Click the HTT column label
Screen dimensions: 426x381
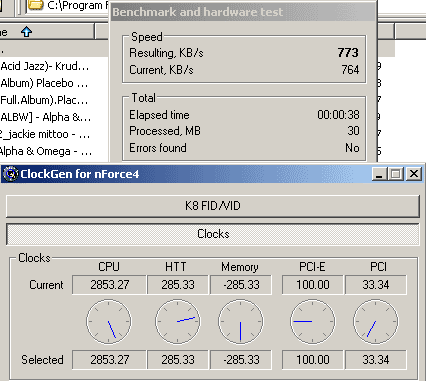click(176, 267)
